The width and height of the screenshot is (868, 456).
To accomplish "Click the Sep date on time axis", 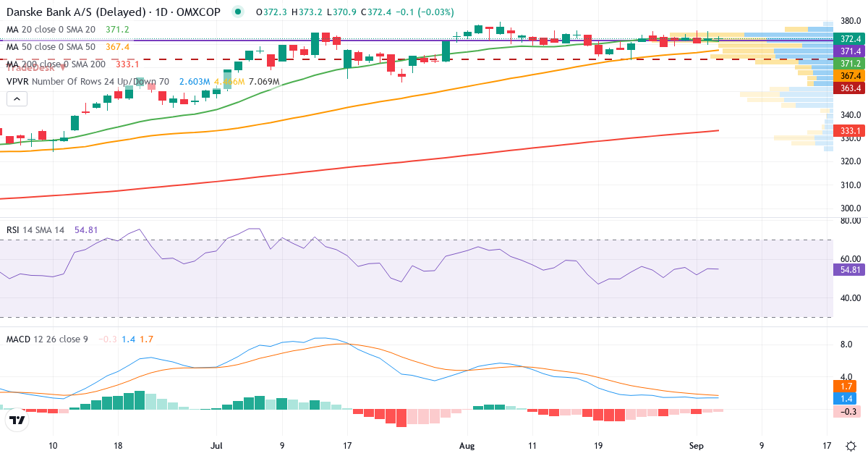I will point(697,446).
